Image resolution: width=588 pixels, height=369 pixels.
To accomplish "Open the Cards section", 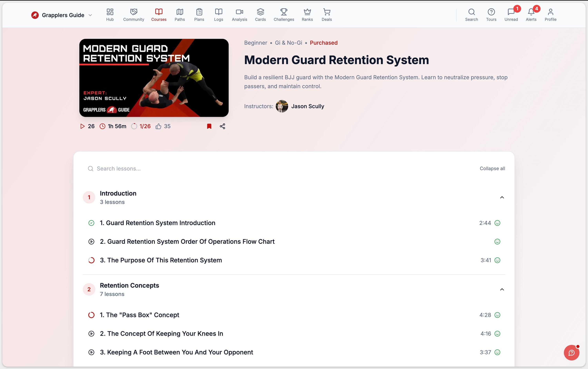I will [260, 15].
